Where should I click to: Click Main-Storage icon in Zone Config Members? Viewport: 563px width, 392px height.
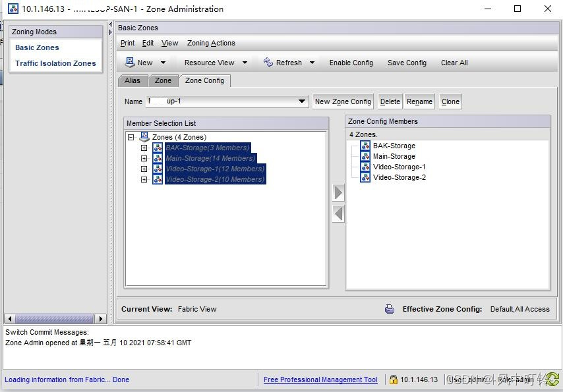pos(365,156)
